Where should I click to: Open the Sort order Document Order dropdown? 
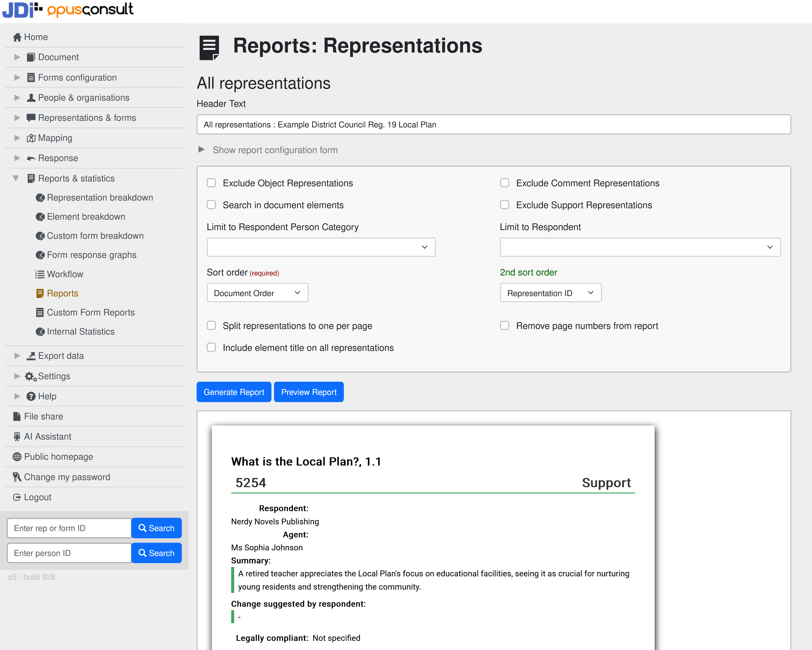click(257, 293)
